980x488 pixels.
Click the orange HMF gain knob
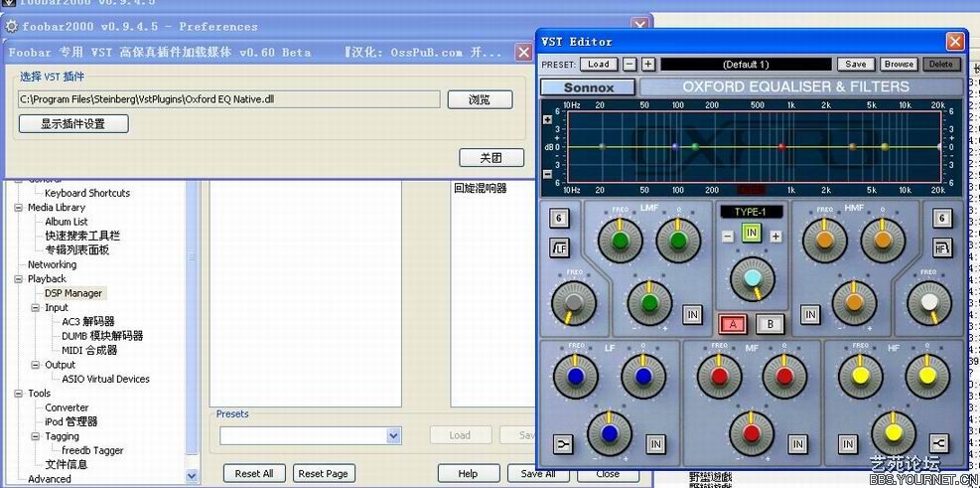854,303
